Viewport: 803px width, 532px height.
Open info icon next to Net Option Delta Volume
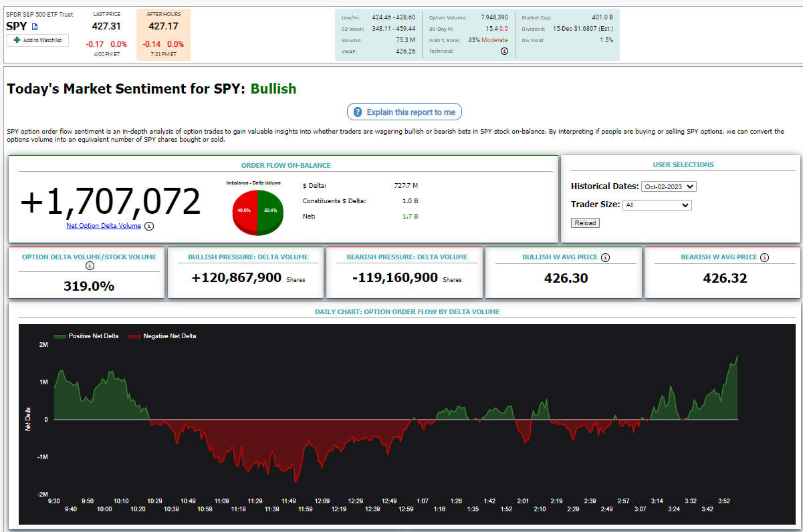pos(149,226)
